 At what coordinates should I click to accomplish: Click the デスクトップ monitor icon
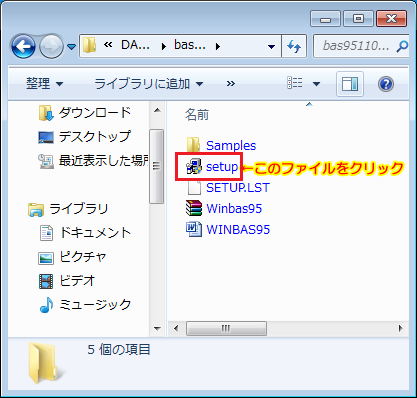point(46,137)
